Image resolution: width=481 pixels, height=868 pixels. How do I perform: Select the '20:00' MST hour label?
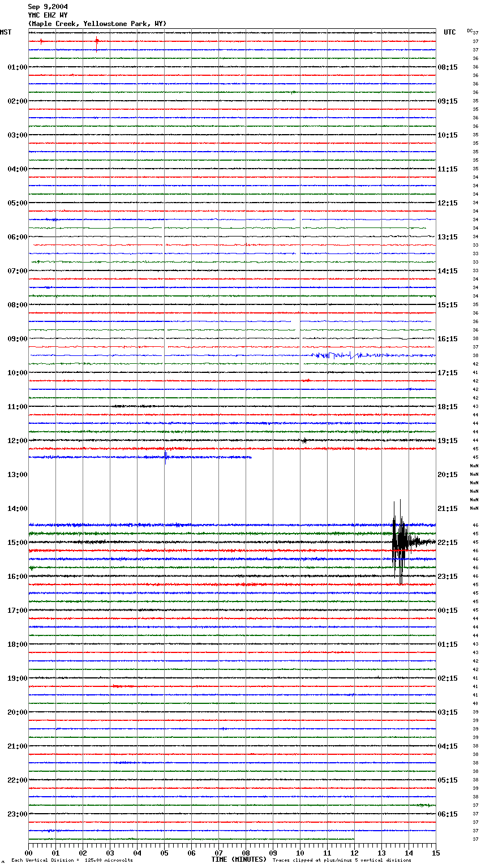(18, 712)
